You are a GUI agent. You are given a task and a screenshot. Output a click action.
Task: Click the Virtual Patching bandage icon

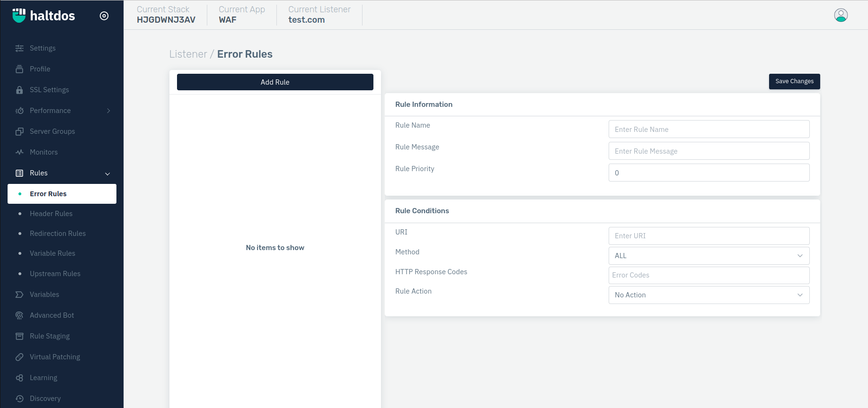[x=19, y=357]
